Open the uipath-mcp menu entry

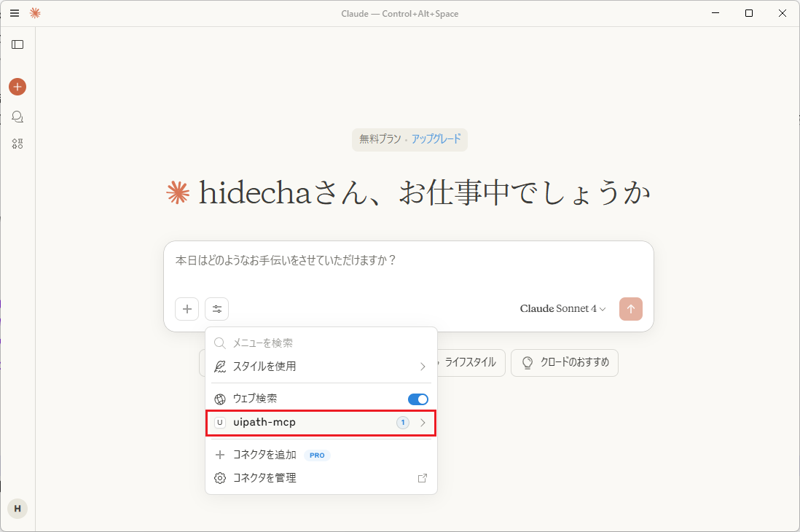[x=321, y=423]
